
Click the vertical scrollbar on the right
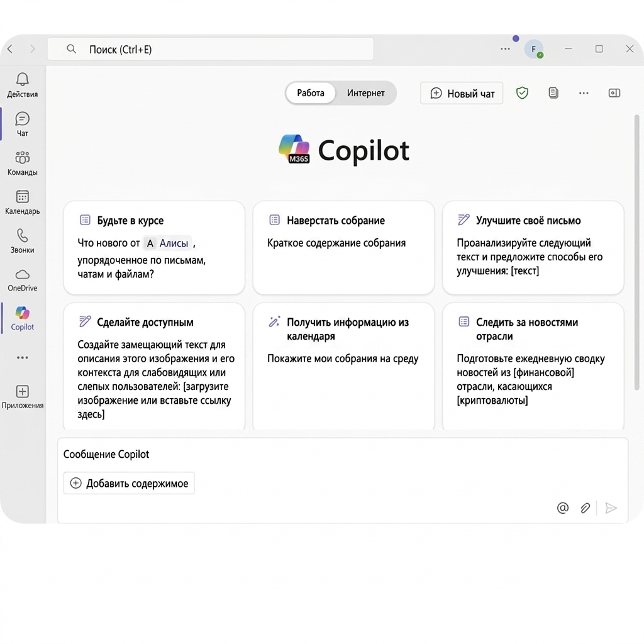point(636,253)
